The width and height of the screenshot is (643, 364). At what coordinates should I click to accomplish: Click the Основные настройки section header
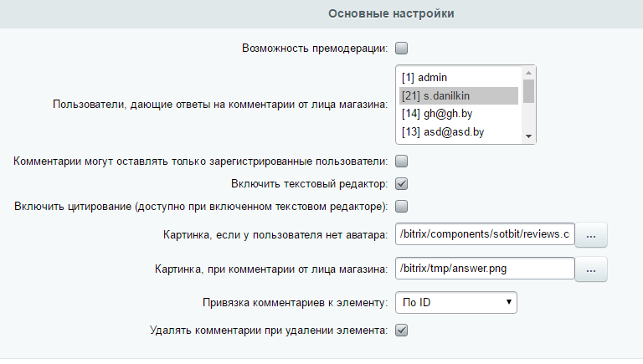(x=391, y=13)
